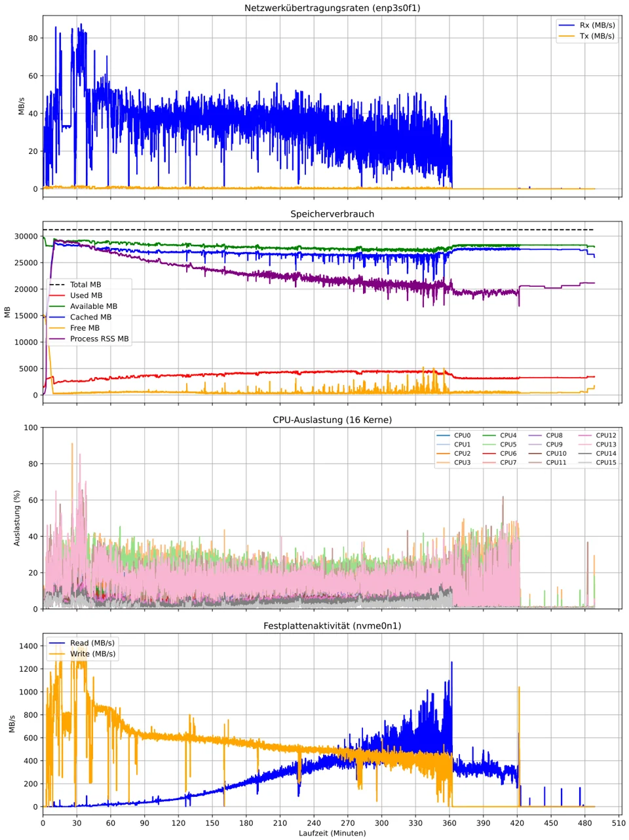
Task: Select the "Used MB" legend entry
Action: [x=76, y=296]
